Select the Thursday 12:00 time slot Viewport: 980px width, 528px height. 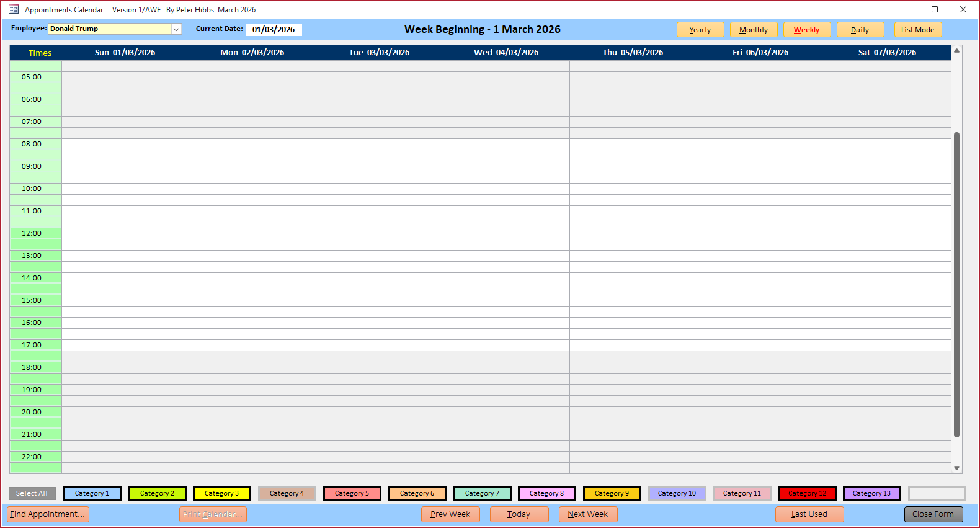click(x=633, y=233)
